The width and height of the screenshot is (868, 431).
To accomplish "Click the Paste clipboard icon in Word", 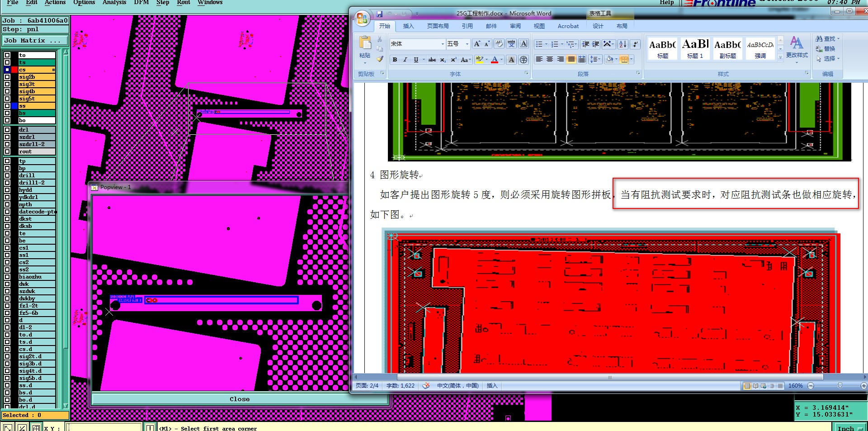I will tap(364, 43).
